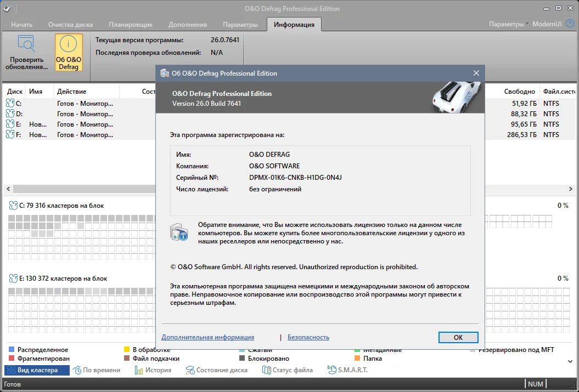Click the Диск column header
Screen dimensions: 579x392
click(x=15, y=92)
